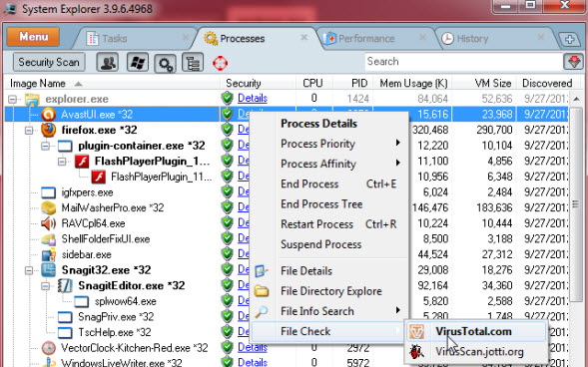Open Details link for VectorClock-Kitchen-Red.exe
Viewport: 588px width, 367px height.
253,347
